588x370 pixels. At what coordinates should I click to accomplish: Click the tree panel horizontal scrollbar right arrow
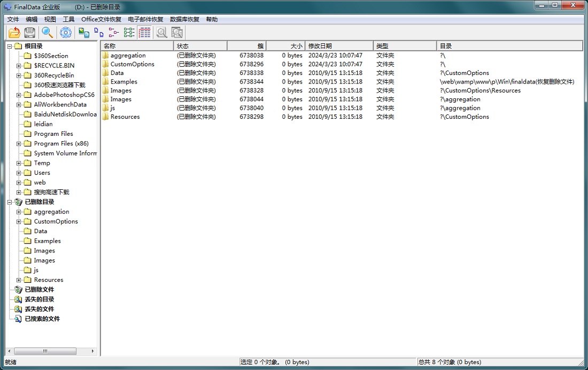[93, 351]
